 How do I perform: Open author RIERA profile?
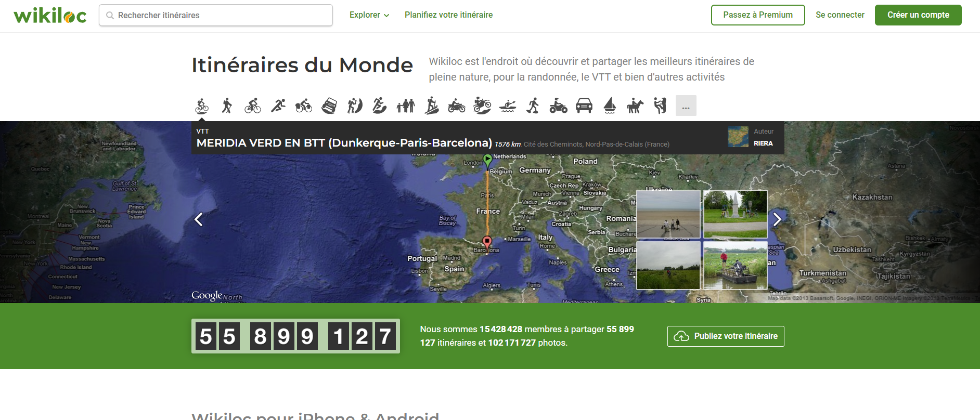[763, 143]
